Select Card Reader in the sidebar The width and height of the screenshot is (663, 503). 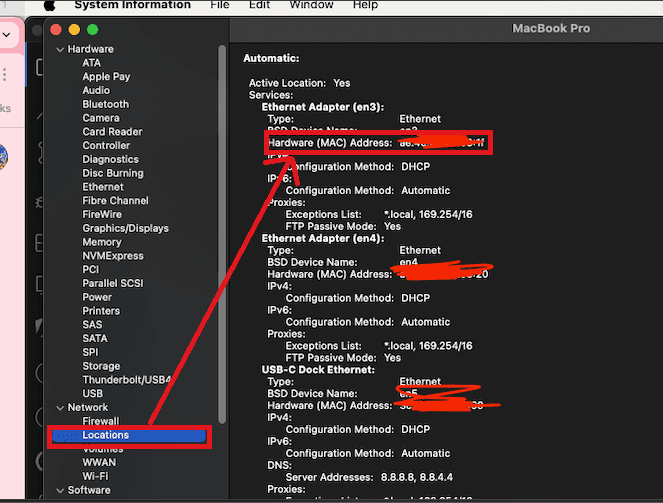point(112,132)
